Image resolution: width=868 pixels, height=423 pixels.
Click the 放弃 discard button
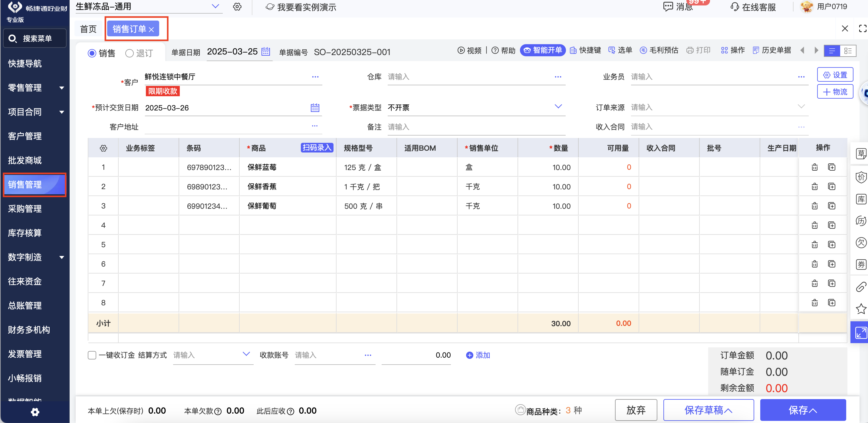point(636,410)
